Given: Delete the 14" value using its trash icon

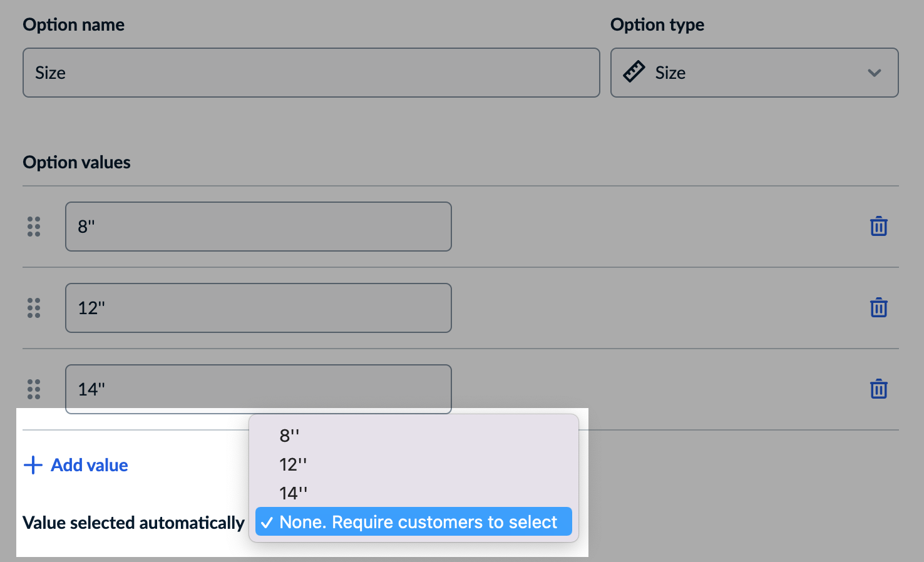Looking at the screenshot, I should 879,389.
